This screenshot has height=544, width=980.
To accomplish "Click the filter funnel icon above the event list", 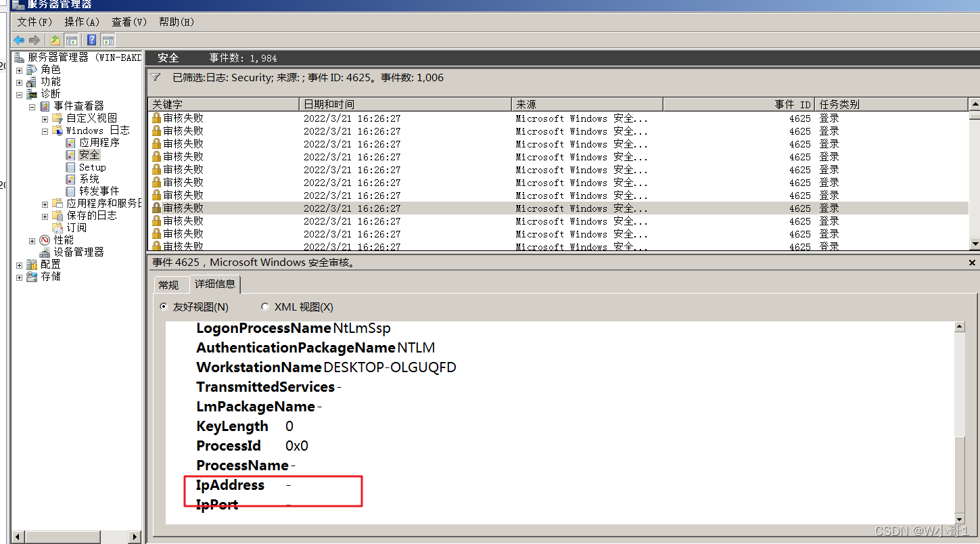I will (156, 78).
